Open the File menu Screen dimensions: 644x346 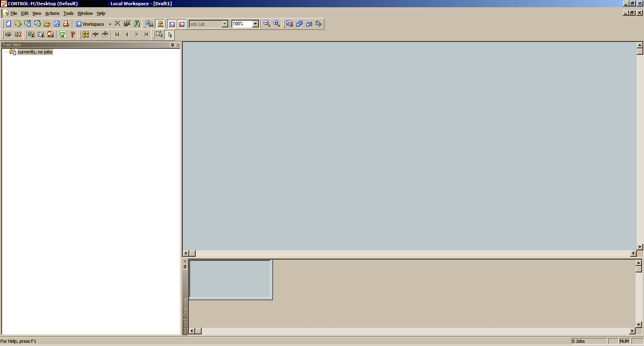click(x=14, y=13)
